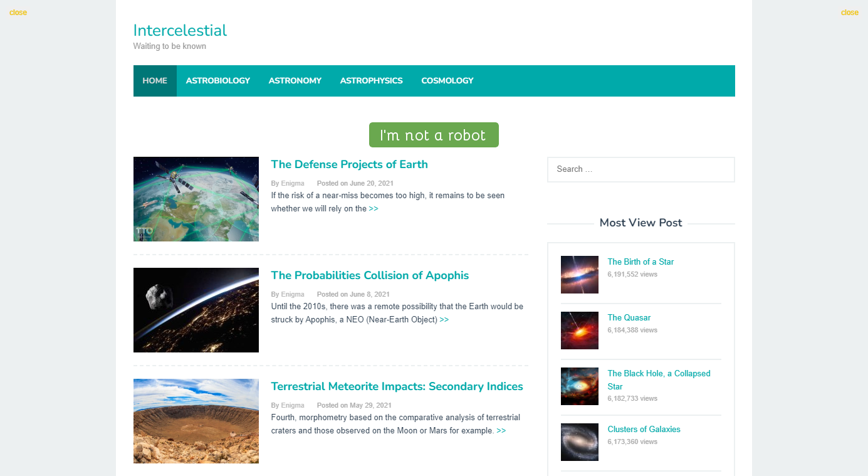Click the "6,182,733 views" count
The width and height of the screenshot is (868, 476).
[632, 398]
